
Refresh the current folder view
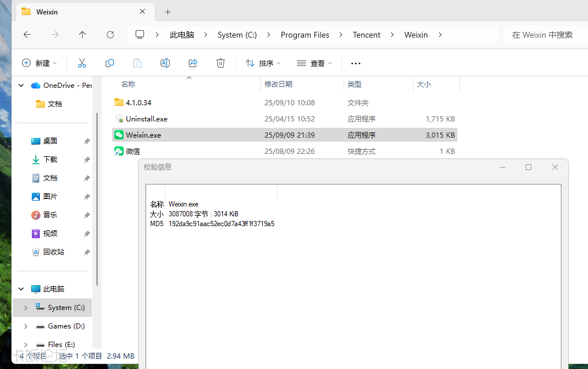point(110,35)
